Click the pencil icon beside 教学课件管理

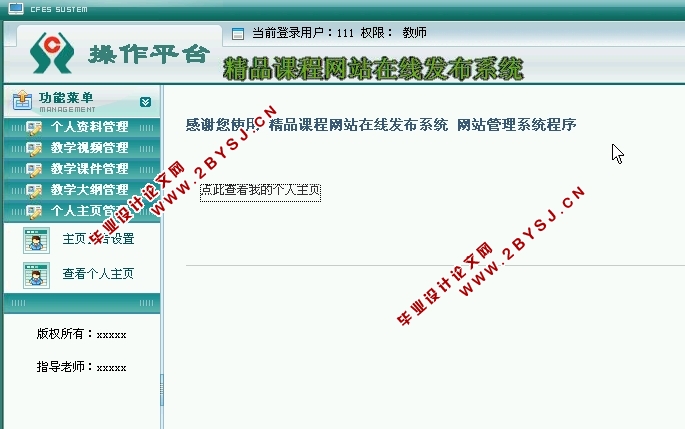tap(34, 170)
